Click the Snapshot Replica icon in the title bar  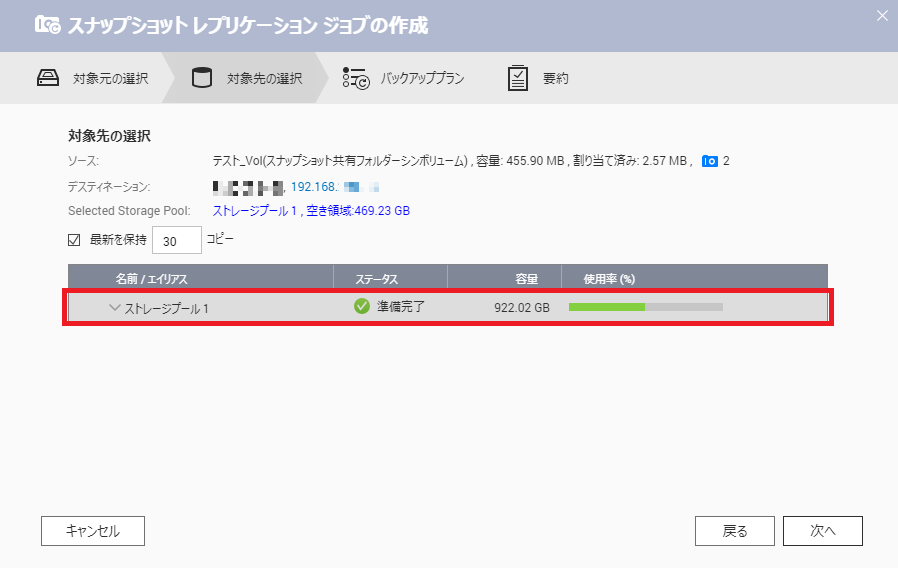(x=47, y=25)
